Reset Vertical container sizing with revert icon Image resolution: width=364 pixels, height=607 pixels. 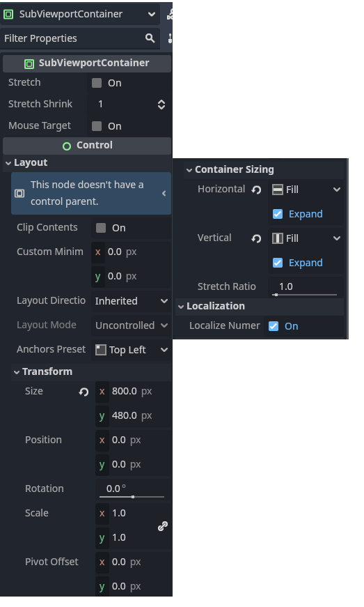(x=256, y=238)
